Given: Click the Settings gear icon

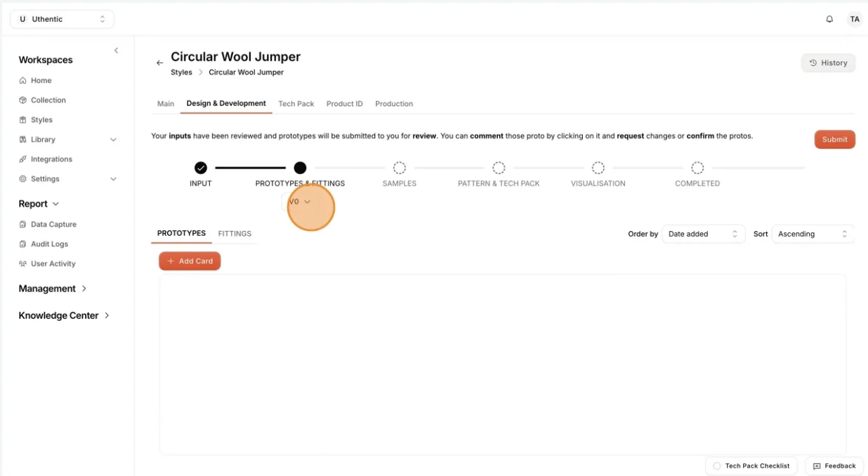Looking at the screenshot, I should point(23,179).
